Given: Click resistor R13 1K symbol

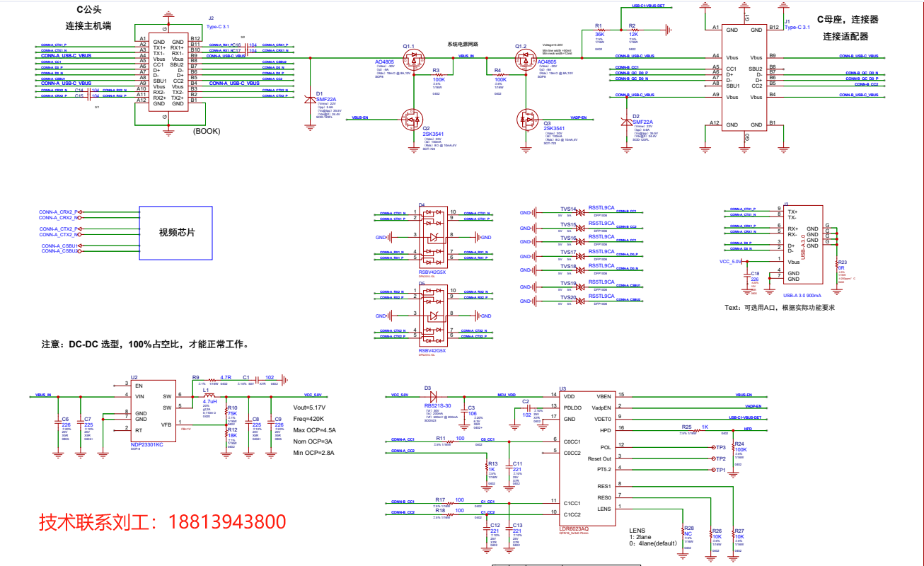Looking at the screenshot, I should 486,467.
